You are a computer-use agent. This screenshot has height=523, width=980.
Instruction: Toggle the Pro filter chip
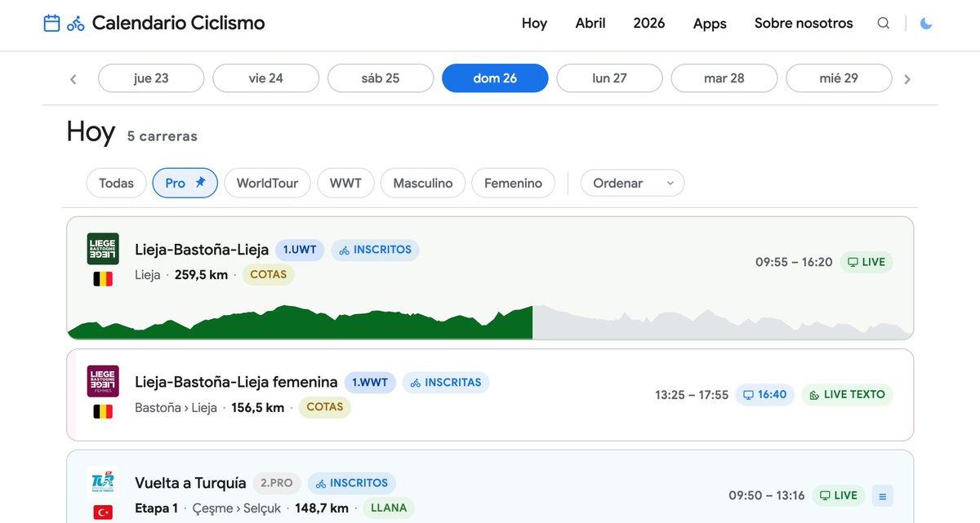(x=185, y=183)
